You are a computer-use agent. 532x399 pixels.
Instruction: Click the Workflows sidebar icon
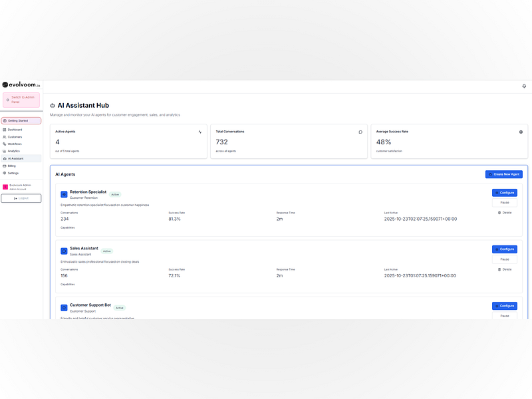click(5, 144)
